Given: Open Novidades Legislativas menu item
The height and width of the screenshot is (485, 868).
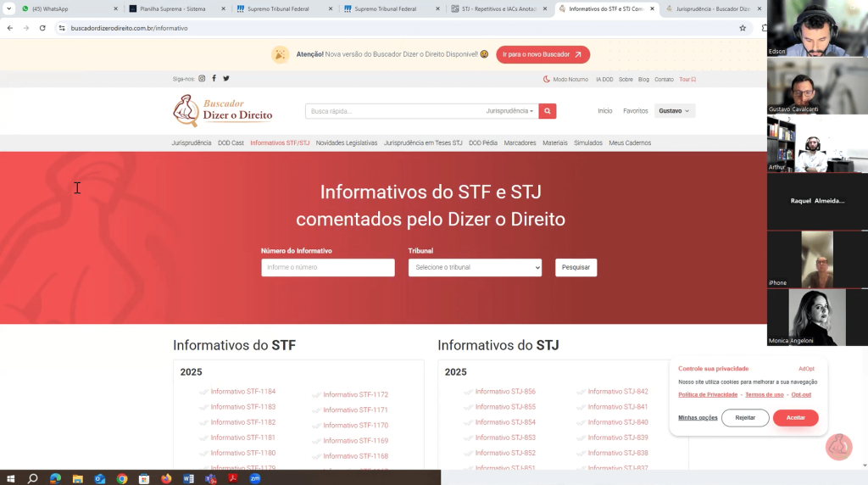Looking at the screenshot, I should point(347,142).
